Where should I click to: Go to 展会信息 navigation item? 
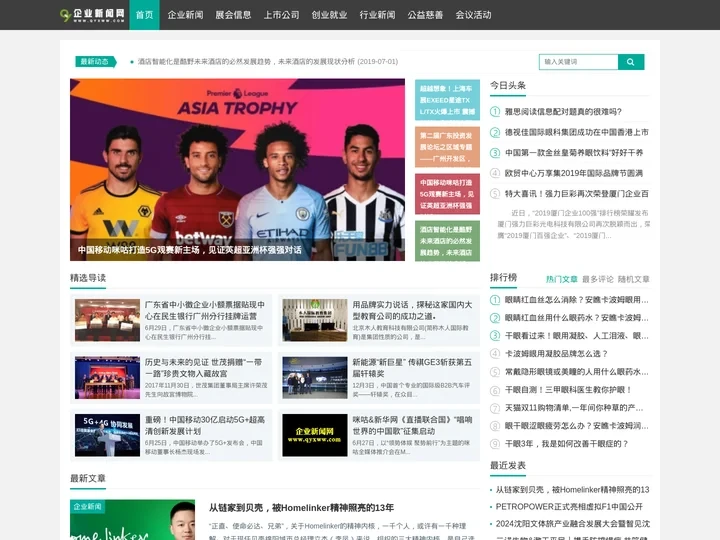coord(233,15)
